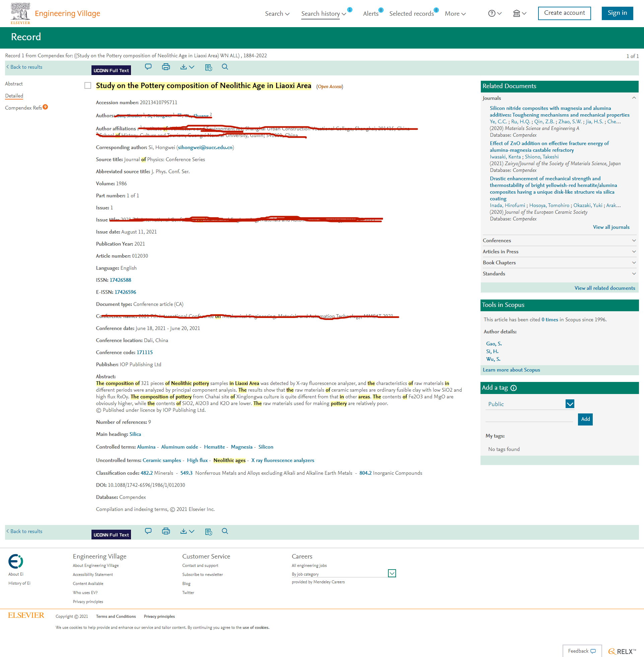Open Scopus author details for Gao, S.
The width and height of the screenshot is (644, 657).
pyautogui.click(x=494, y=343)
